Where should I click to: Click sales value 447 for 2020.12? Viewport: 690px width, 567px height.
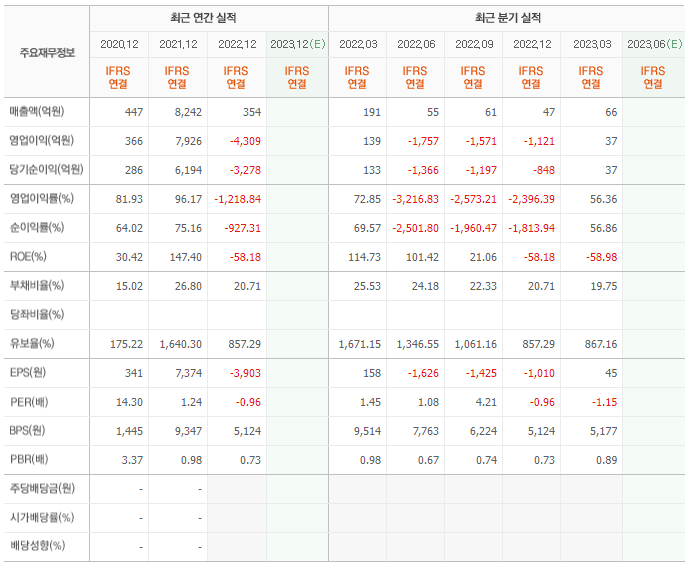tap(134, 113)
